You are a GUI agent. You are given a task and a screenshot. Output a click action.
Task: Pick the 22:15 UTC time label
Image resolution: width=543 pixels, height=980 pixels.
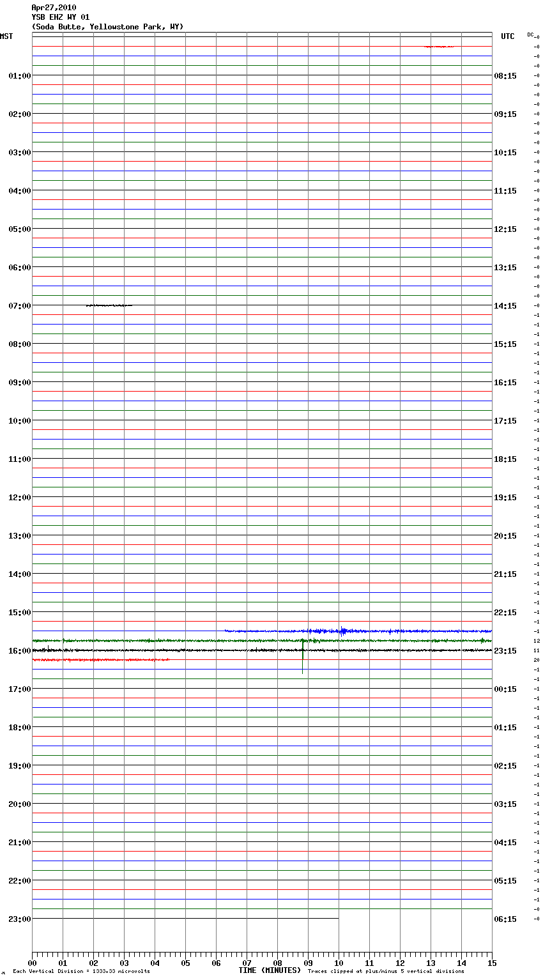(505, 613)
